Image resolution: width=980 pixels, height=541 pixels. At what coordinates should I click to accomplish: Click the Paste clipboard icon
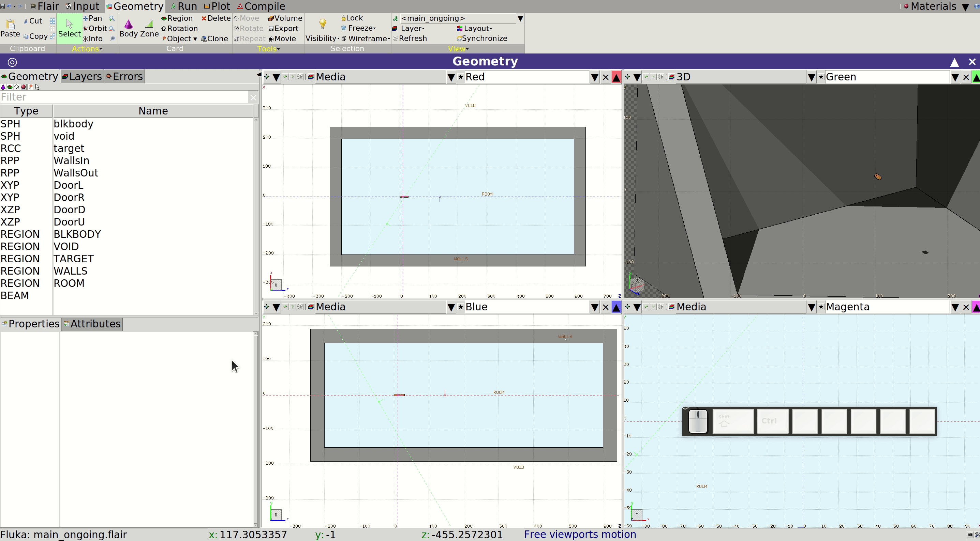tap(10, 24)
